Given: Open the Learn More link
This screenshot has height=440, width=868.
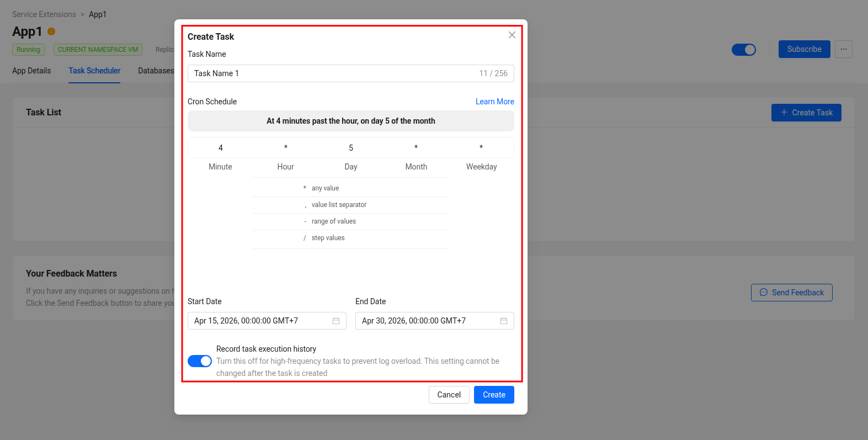Looking at the screenshot, I should click(495, 102).
